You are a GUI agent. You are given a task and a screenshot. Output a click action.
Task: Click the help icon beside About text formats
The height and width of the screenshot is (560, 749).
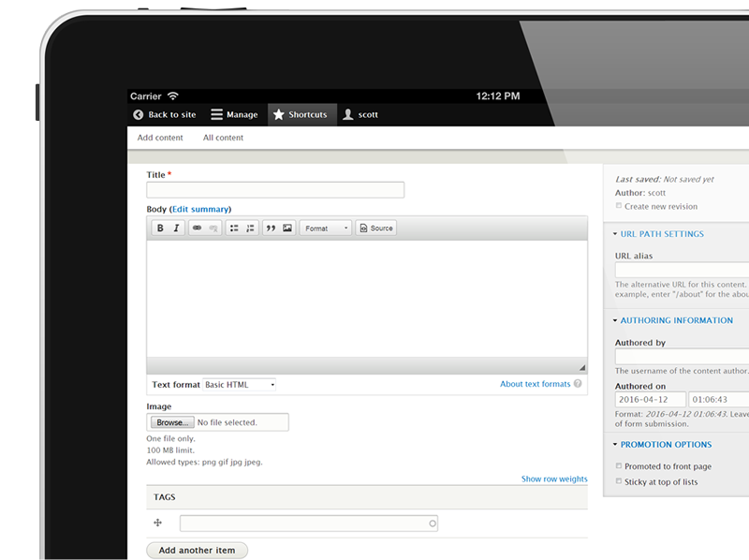(x=578, y=384)
